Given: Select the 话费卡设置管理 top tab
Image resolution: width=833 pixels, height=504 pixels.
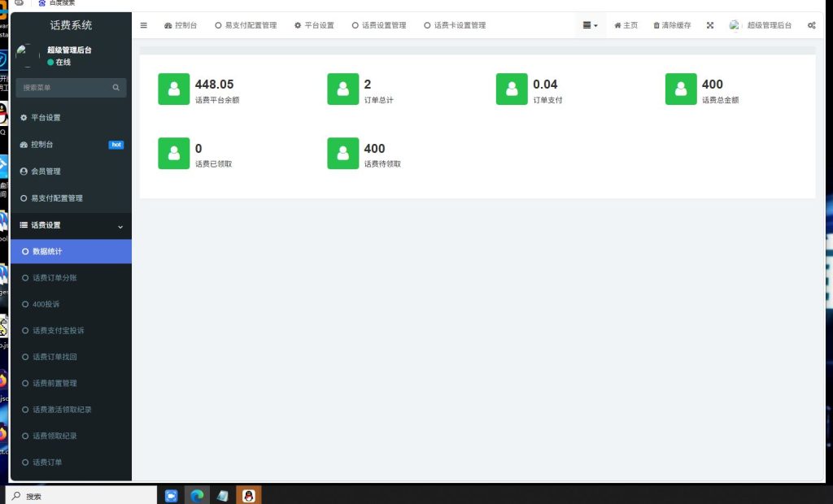Looking at the screenshot, I should [x=455, y=25].
